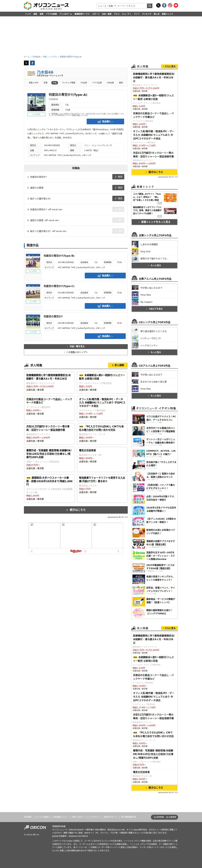Open 芸能 in main navigation

tap(35, 14)
